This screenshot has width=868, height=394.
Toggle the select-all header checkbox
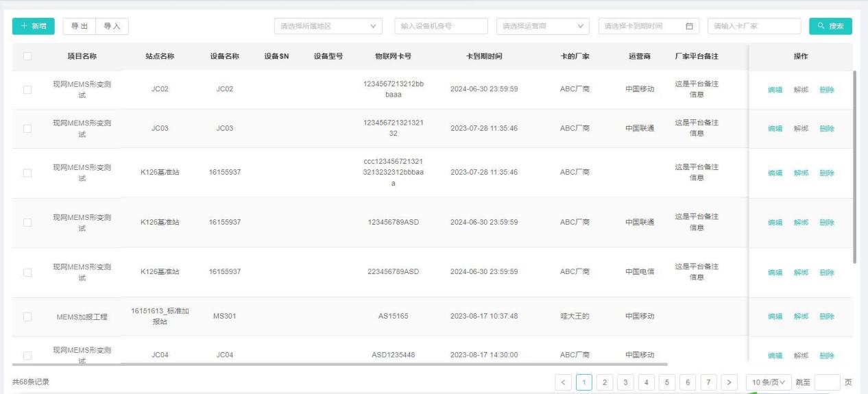tap(28, 56)
